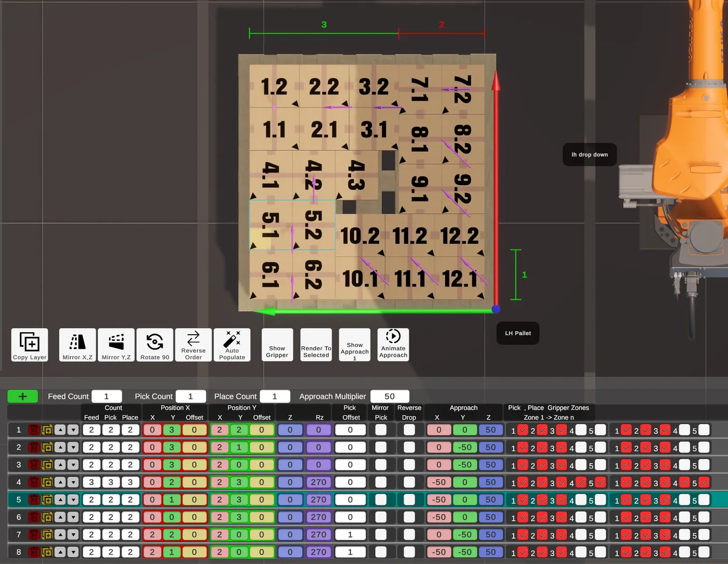This screenshot has height=564, width=728.
Task: Click the Rz field in row 4
Action: pyautogui.click(x=319, y=482)
